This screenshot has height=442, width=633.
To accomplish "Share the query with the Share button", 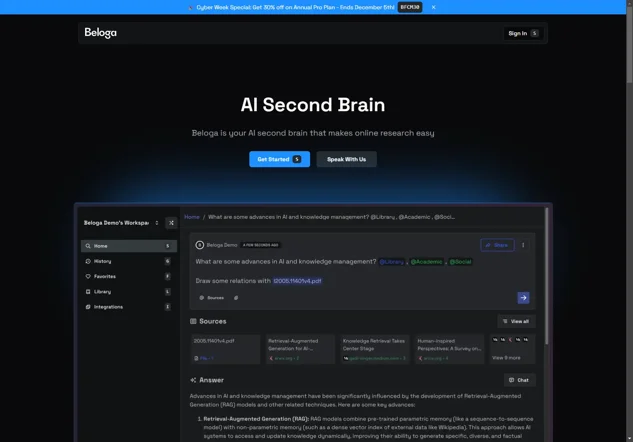I will pos(497,245).
